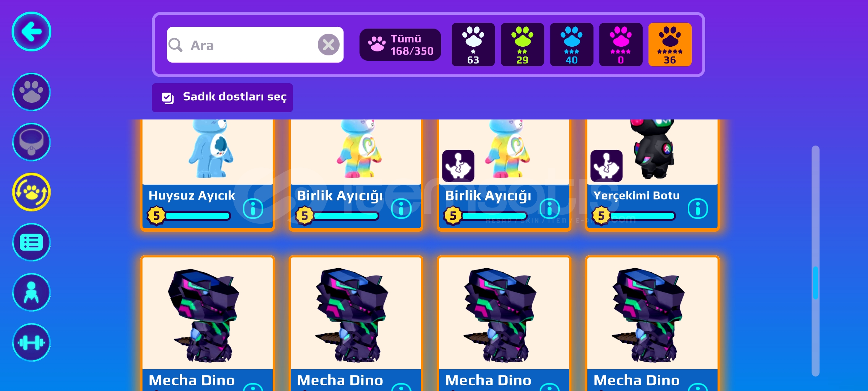Open the dumbbell training sidebar icon
Viewport: 868px width, 391px height.
click(x=31, y=342)
